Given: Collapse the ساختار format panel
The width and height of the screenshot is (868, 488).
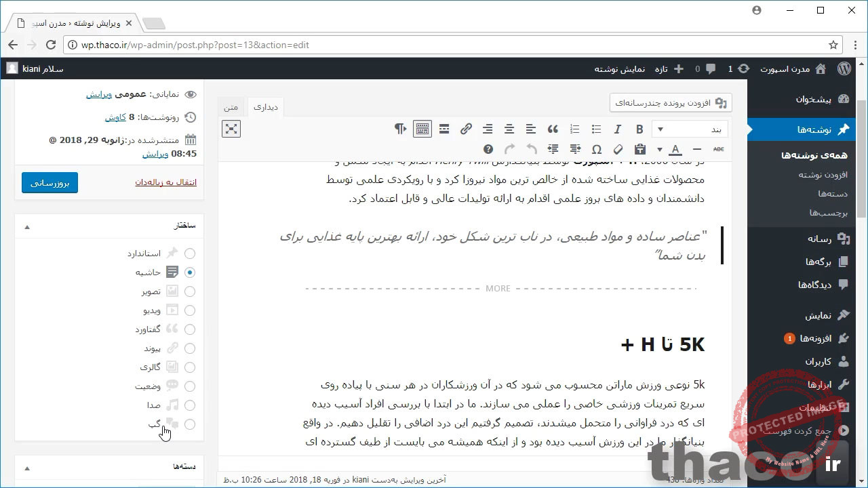Looking at the screenshot, I should (x=27, y=226).
